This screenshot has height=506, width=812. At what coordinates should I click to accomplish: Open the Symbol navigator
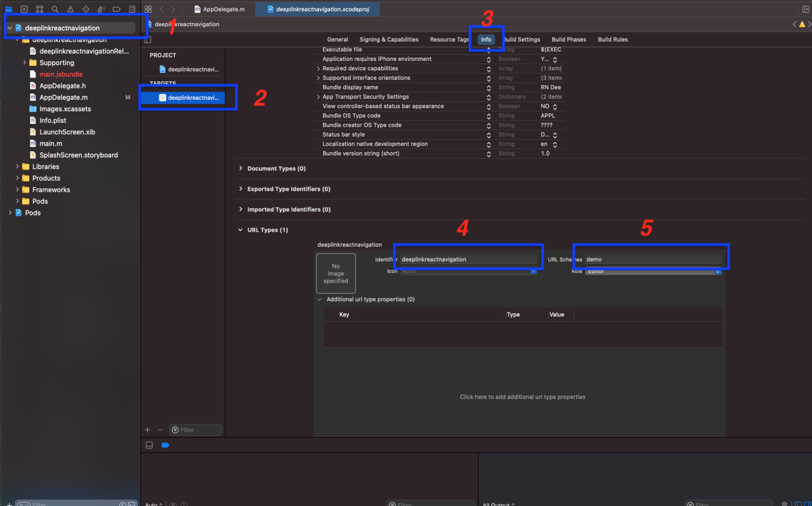39,9
